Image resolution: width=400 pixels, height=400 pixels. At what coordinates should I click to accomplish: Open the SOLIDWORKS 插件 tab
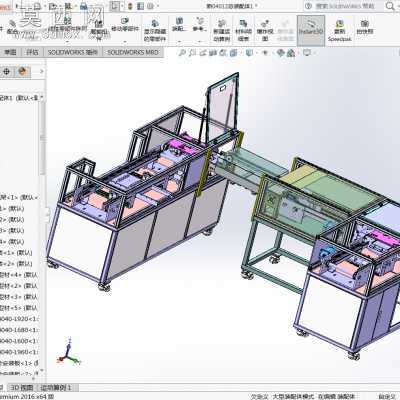click(x=72, y=52)
